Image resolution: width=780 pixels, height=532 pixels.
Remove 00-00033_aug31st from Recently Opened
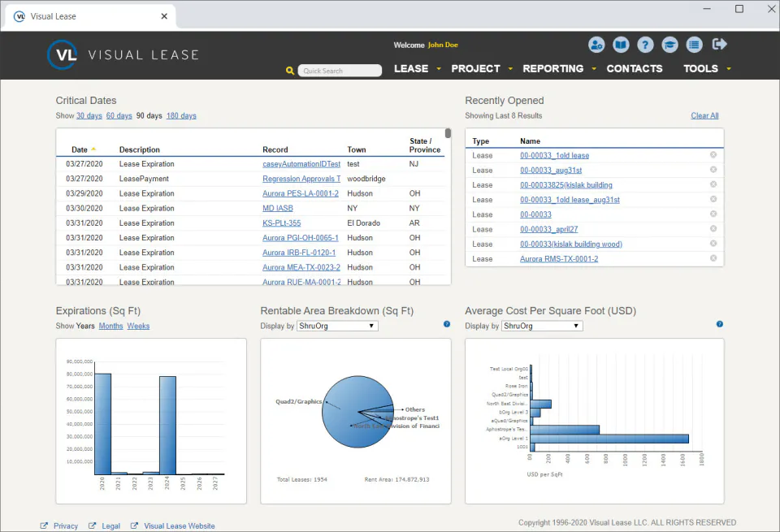[713, 170]
